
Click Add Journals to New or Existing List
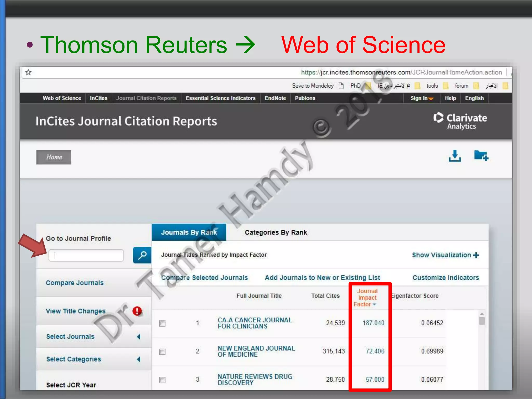pyautogui.click(x=322, y=278)
